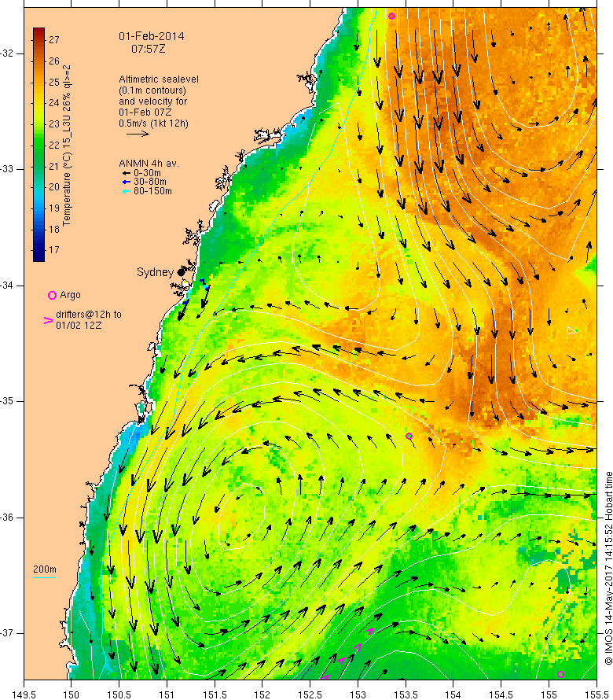Click the -36 latitude axis label

(7, 518)
